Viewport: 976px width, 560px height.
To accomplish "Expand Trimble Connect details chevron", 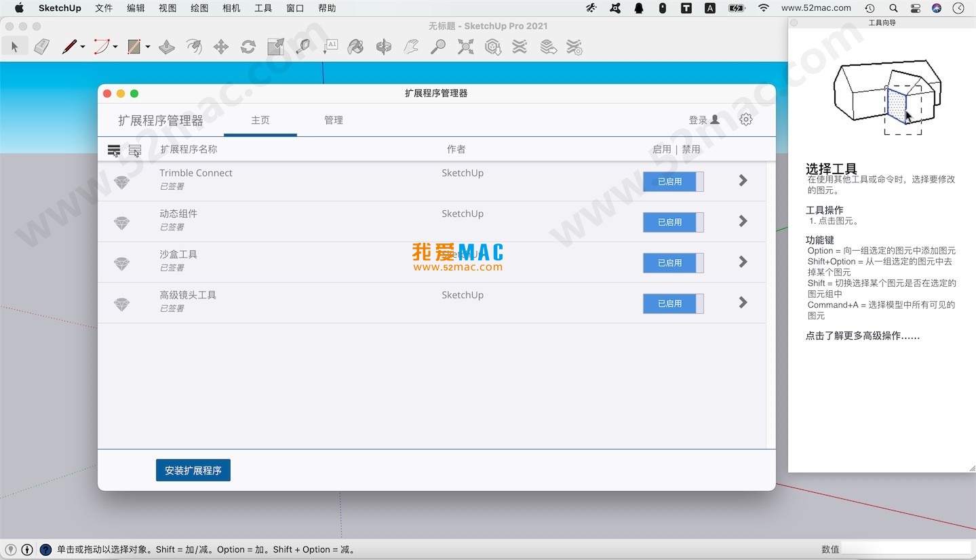I will [x=743, y=180].
